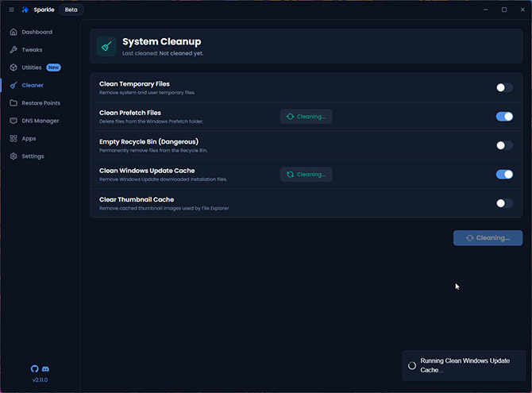This screenshot has height=393, width=532.
Task: Click the Sparkle logo icon
Action: [26, 10]
